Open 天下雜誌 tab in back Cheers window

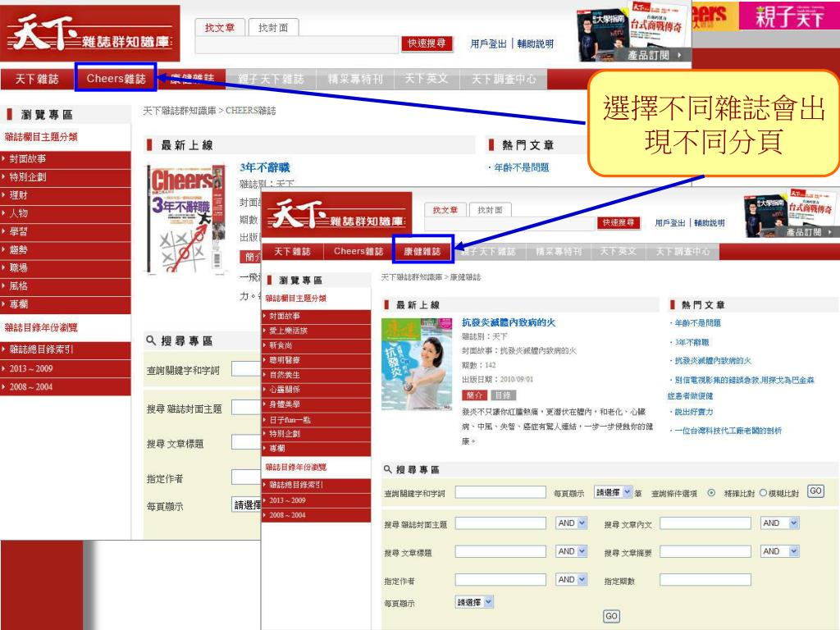click(x=36, y=79)
